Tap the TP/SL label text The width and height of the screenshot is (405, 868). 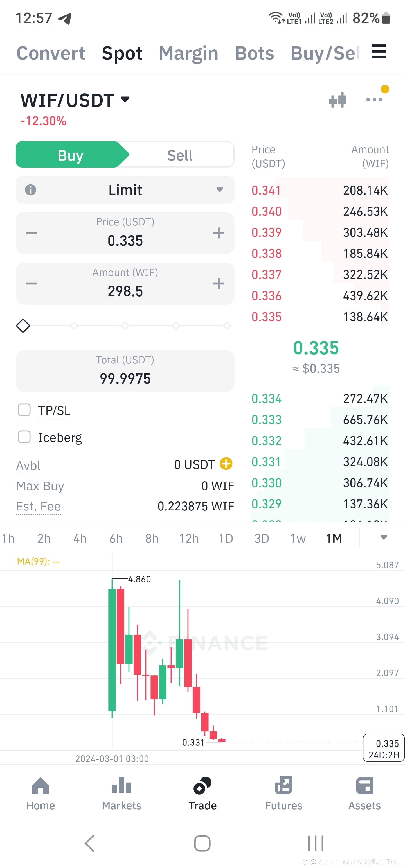(x=54, y=410)
